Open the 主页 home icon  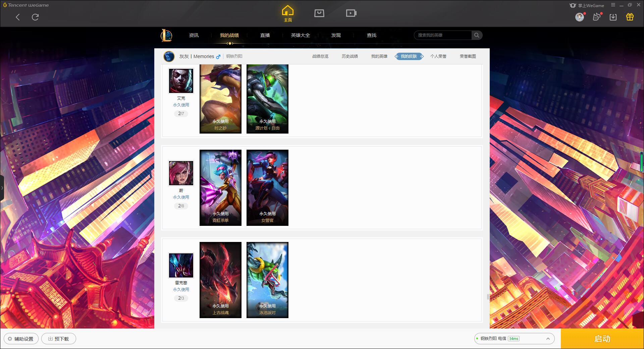(x=288, y=13)
